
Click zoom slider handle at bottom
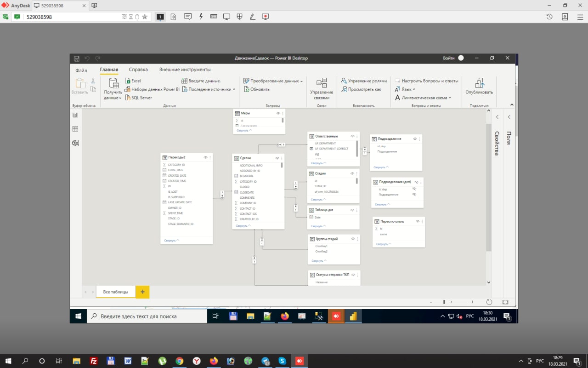[x=444, y=302]
